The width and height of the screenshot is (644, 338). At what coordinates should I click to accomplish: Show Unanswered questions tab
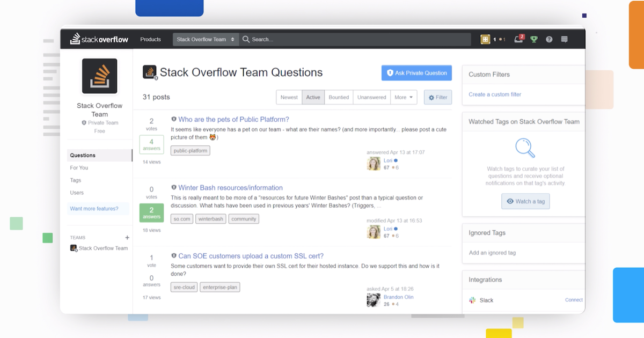pos(372,97)
